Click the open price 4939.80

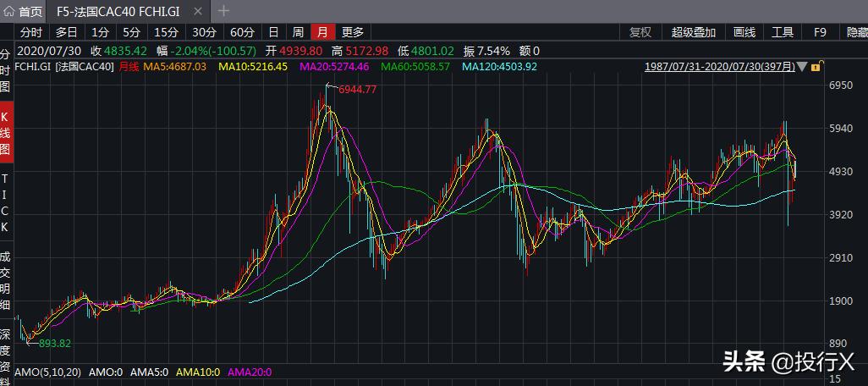pos(301,51)
